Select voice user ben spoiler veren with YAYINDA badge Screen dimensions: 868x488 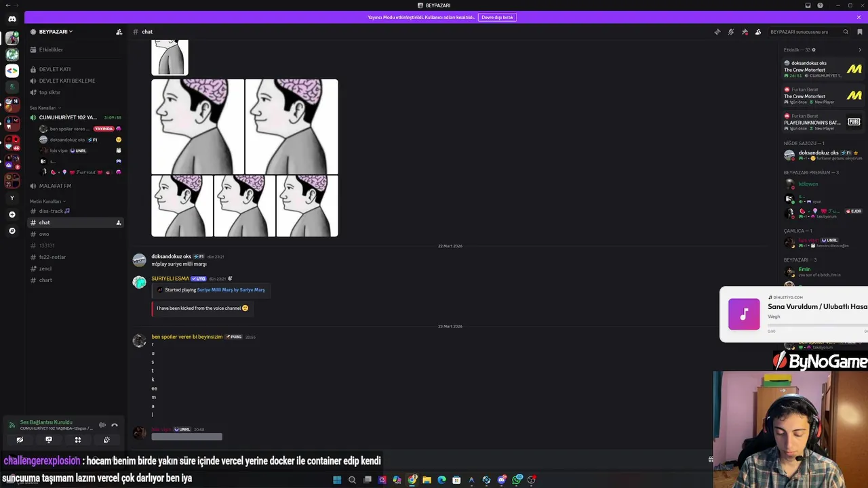pyautogui.click(x=80, y=129)
